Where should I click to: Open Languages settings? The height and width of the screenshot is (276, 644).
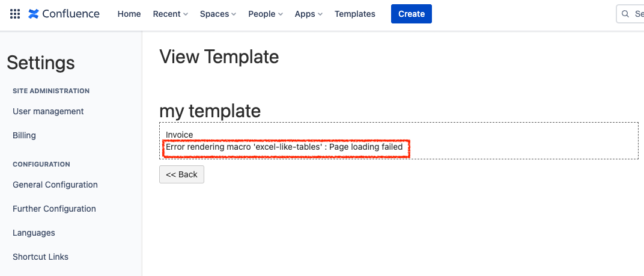tap(34, 233)
